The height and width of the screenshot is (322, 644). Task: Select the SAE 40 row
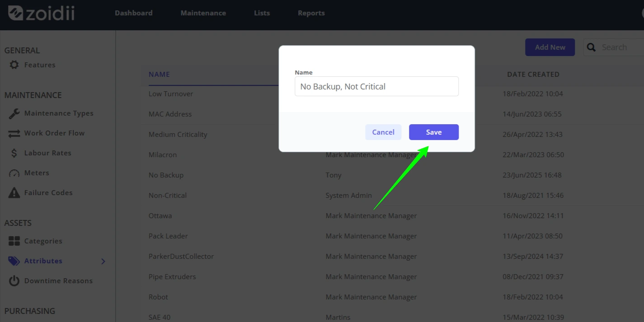coord(392,315)
